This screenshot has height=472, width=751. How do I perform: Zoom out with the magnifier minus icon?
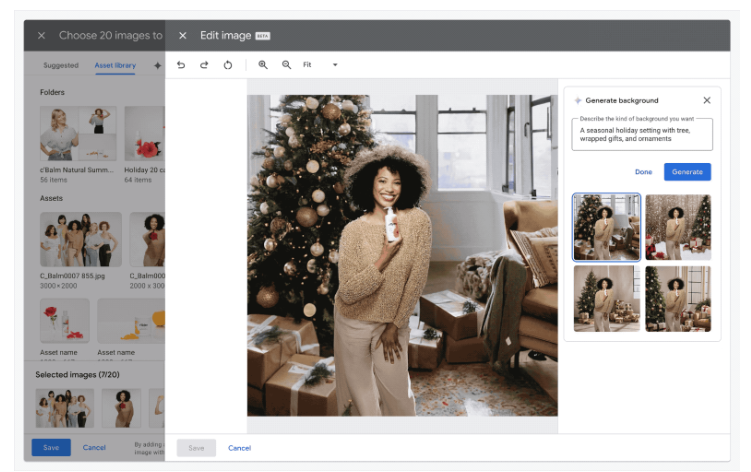tap(286, 65)
